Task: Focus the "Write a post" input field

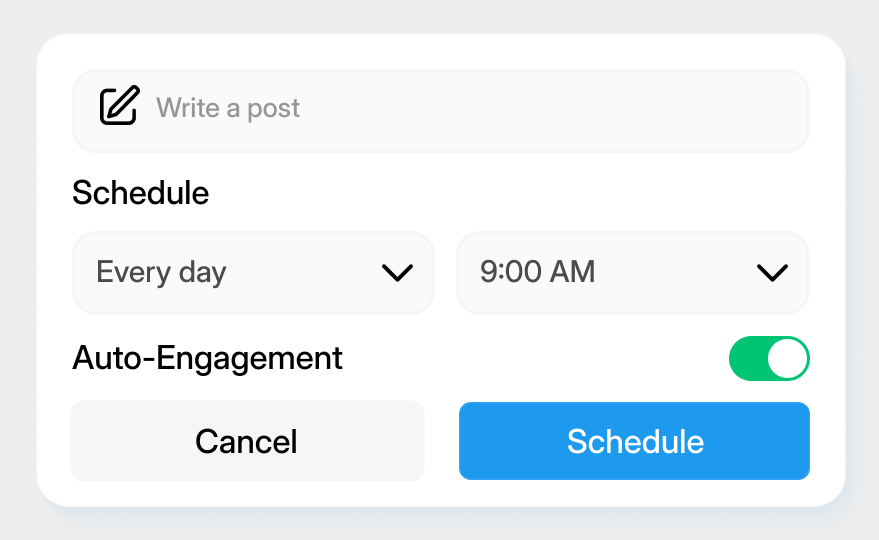Action: (x=441, y=110)
